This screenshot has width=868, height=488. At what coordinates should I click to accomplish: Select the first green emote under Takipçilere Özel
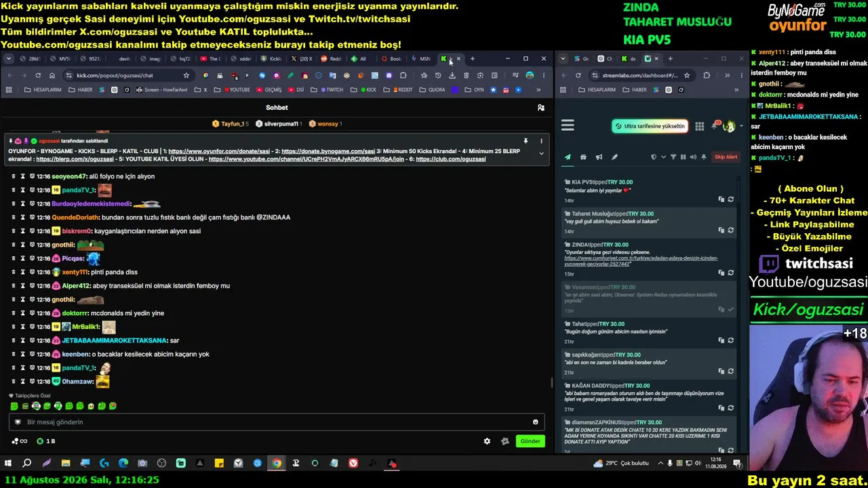14,406
